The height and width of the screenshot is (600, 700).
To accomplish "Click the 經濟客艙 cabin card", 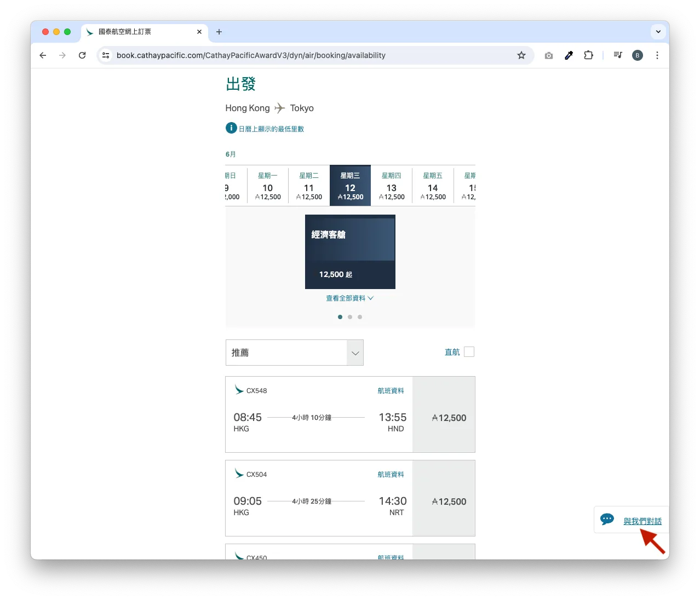I will point(350,252).
